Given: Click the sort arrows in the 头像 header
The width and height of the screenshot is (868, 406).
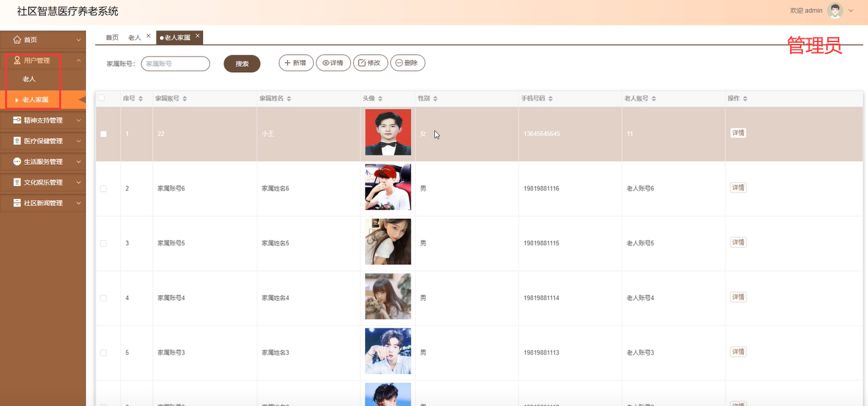Looking at the screenshot, I should click(380, 99).
